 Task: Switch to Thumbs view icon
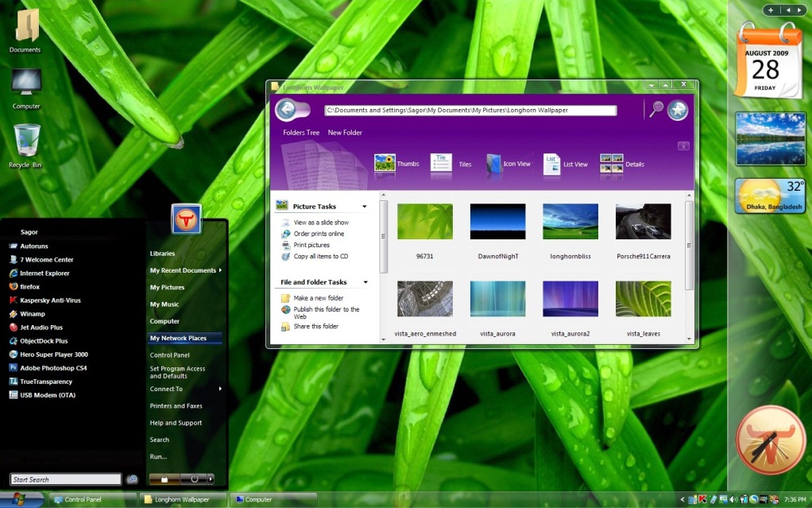[385, 163]
